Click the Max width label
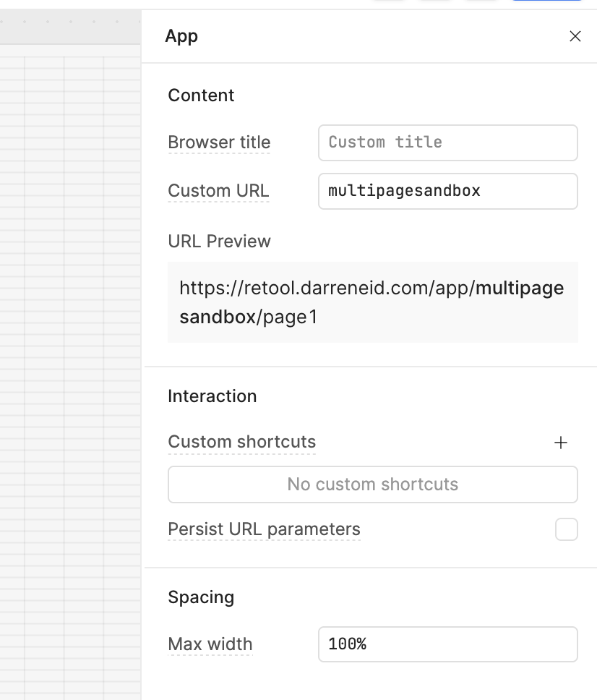This screenshot has width=597, height=700. [x=210, y=644]
